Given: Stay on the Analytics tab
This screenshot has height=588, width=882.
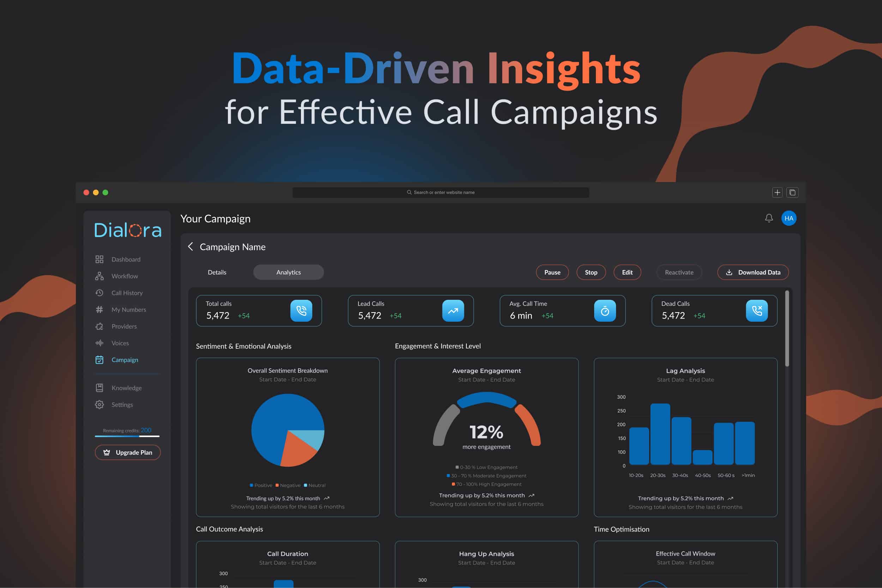Looking at the screenshot, I should tap(288, 272).
